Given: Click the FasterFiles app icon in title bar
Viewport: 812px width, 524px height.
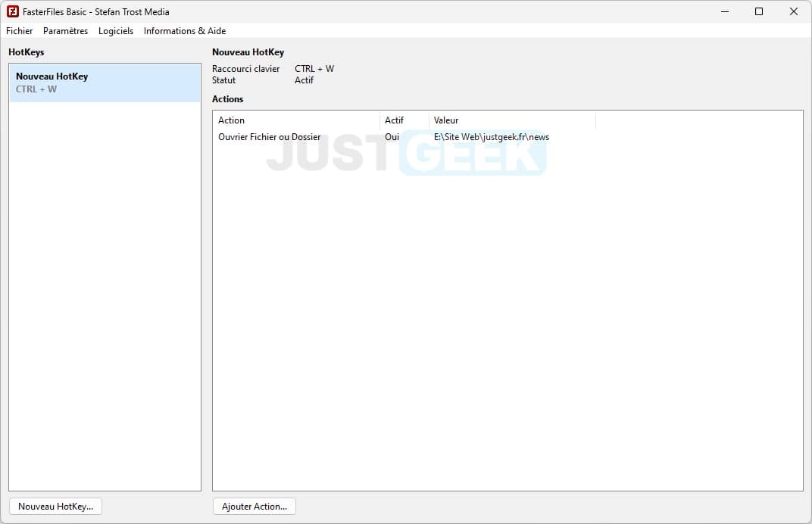Looking at the screenshot, I should tap(13, 11).
